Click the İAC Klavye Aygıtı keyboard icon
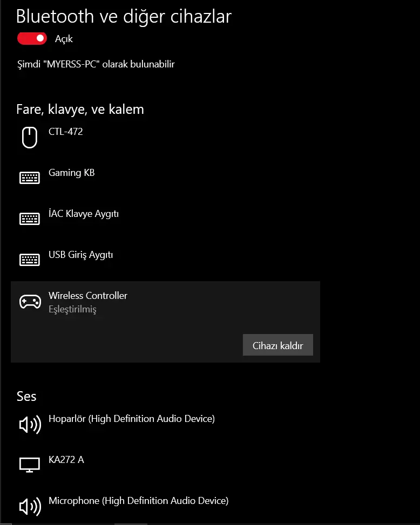420x525 pixels. point(30,219)
